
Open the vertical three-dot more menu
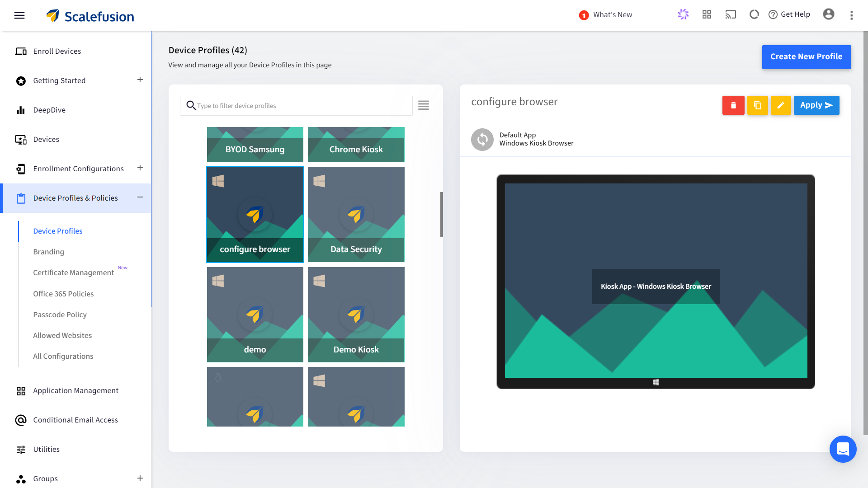[x=852, y=15]
